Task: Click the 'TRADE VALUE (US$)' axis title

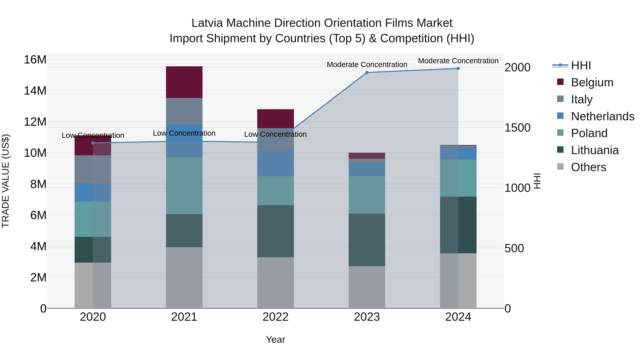Action: [x=6, y=181]
